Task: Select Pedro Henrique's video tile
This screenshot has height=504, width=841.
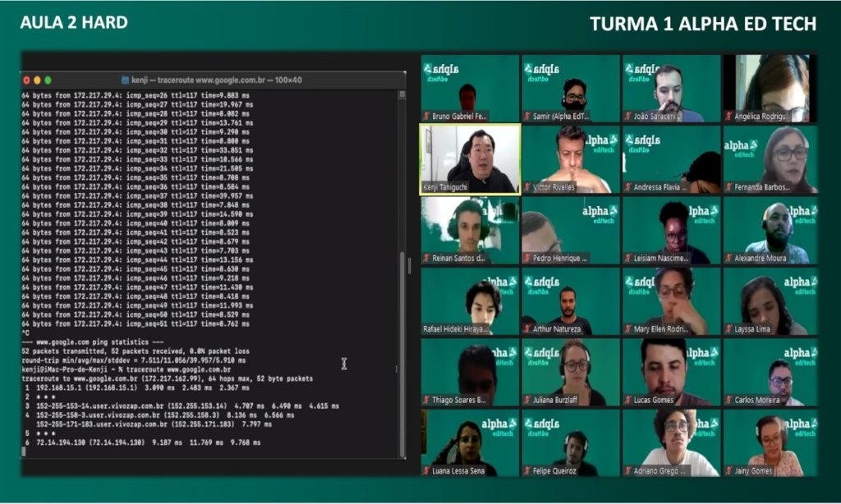Action: tap(569, 230)
